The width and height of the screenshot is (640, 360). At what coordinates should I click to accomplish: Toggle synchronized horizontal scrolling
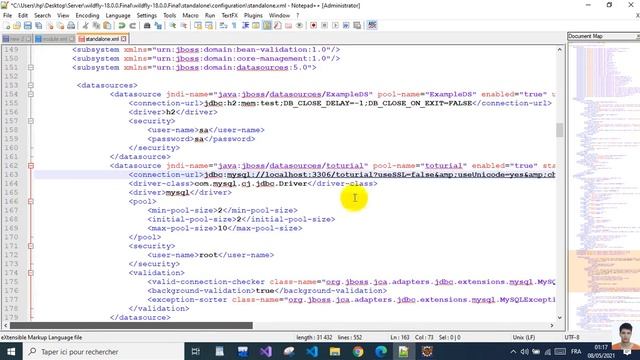click(x=209, y=25)
